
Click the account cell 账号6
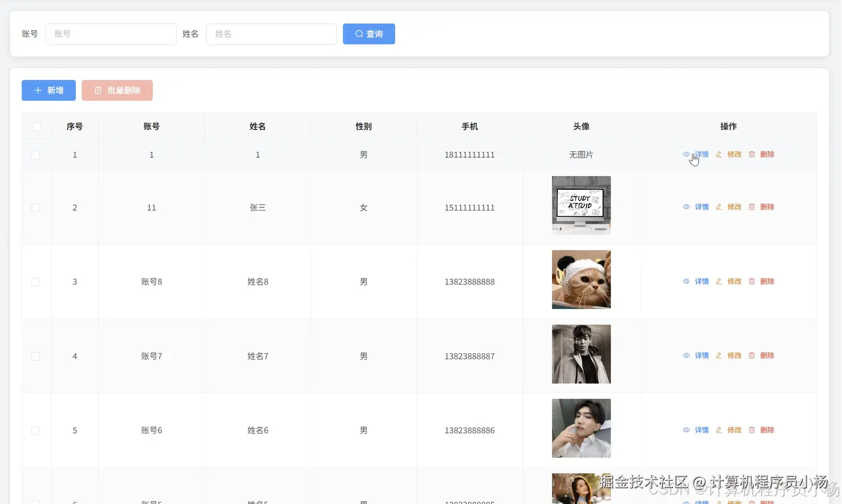coord(152,430)
